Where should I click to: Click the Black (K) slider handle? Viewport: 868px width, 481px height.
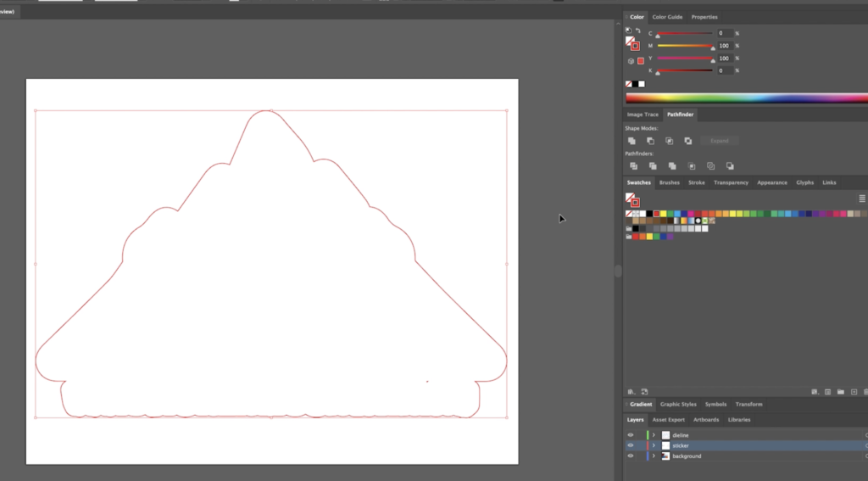pos(658,74)
